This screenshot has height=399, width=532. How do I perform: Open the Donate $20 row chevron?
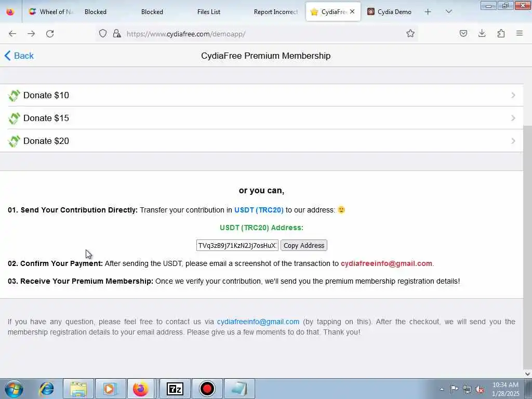pyautogui.click(x=513, y=141)
